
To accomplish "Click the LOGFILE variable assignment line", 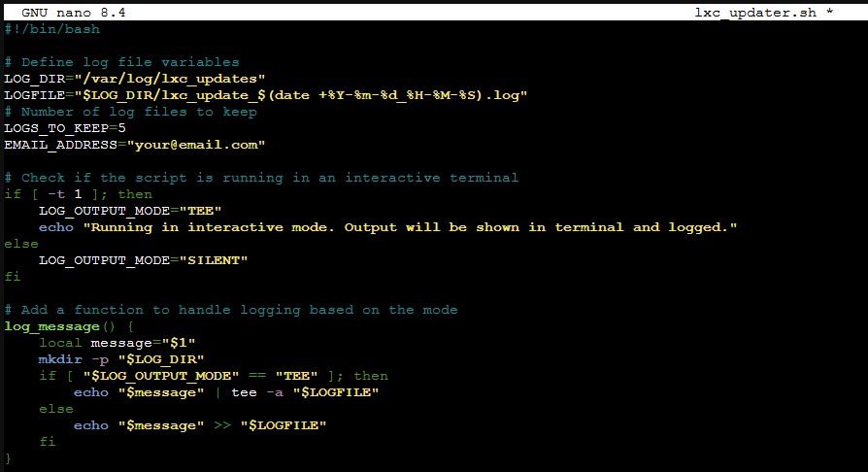I will [x=265, y=95].
